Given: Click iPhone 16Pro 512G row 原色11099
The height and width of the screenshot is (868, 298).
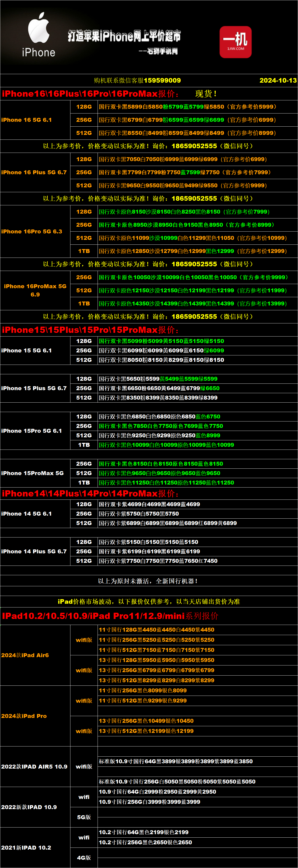Looking at the screenshot, I should tap(198, 238).
